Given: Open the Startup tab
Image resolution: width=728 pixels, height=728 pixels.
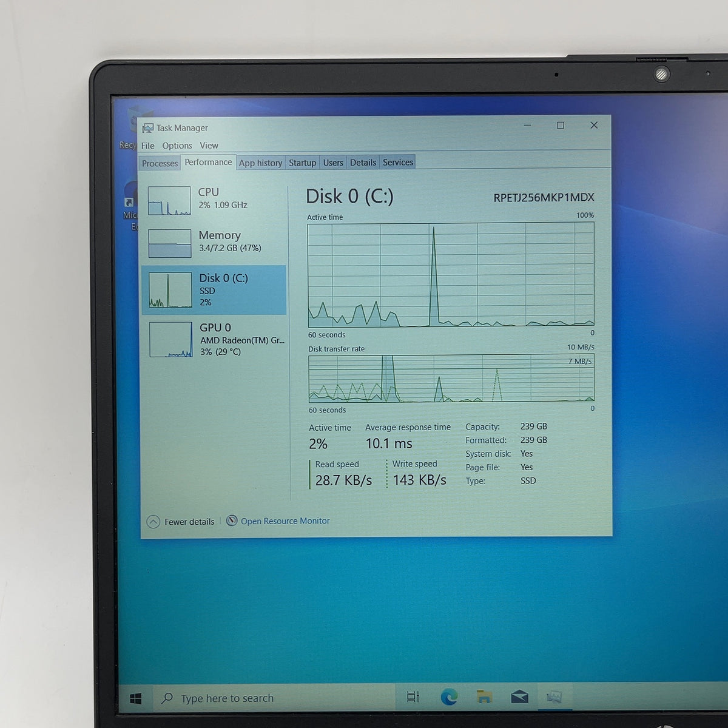Looking at the screenshot, I should point(302,163).
